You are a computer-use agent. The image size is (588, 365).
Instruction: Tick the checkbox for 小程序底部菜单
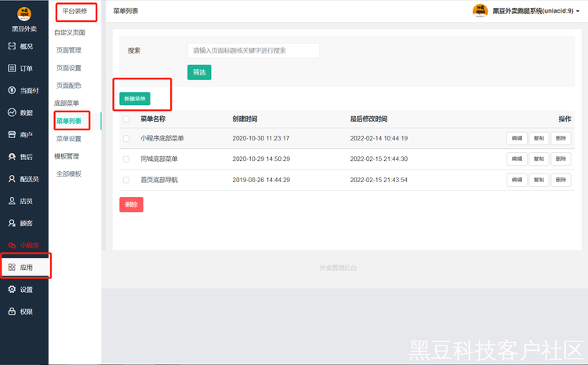pyautogui.click(x=126, y=139)
